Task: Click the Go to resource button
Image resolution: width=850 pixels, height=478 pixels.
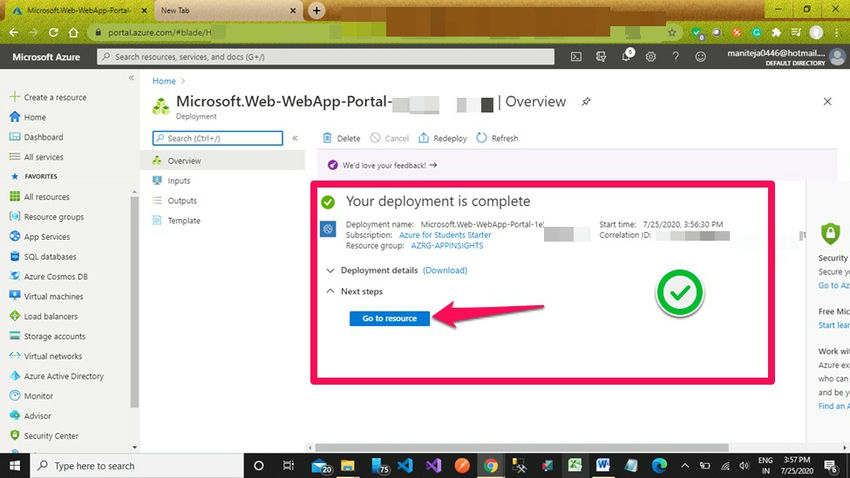Action: (x=389, y=318)
